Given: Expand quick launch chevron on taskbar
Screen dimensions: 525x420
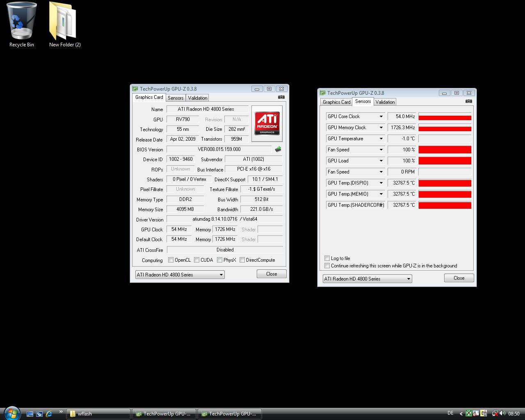Looking at the screenshot, I should pyautogui.click(x=61, y=412).
